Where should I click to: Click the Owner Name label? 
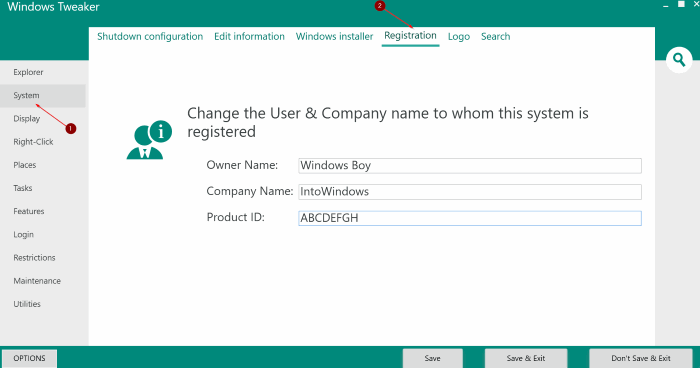click(242, 165)
